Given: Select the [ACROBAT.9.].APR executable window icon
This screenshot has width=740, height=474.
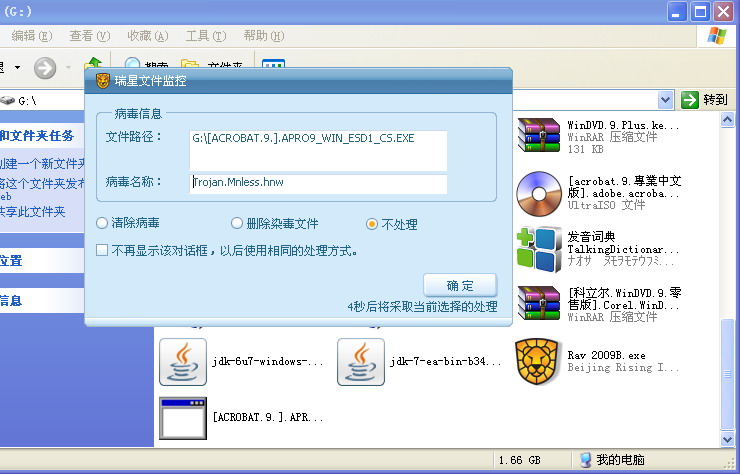Looking at the screenshot, I should pos(183,418).
